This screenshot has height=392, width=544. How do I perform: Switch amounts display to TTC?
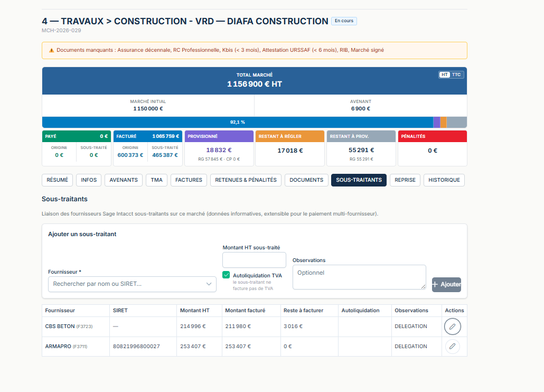pyautogui.click(x=456, y=74)
